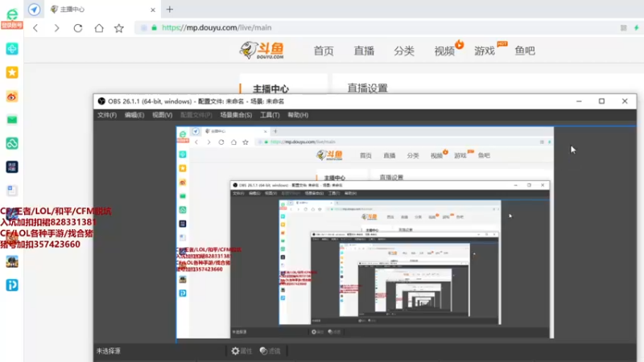The height and width of the screenshot is (362, 644).
Task: Go forward in the browser
Action: [56, 28]
